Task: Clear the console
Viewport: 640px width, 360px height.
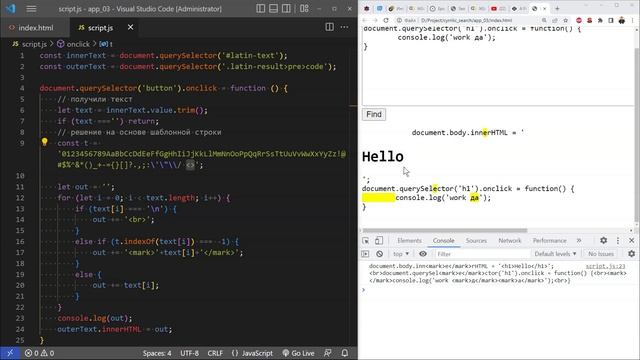Action: click(x=380, y=254)
